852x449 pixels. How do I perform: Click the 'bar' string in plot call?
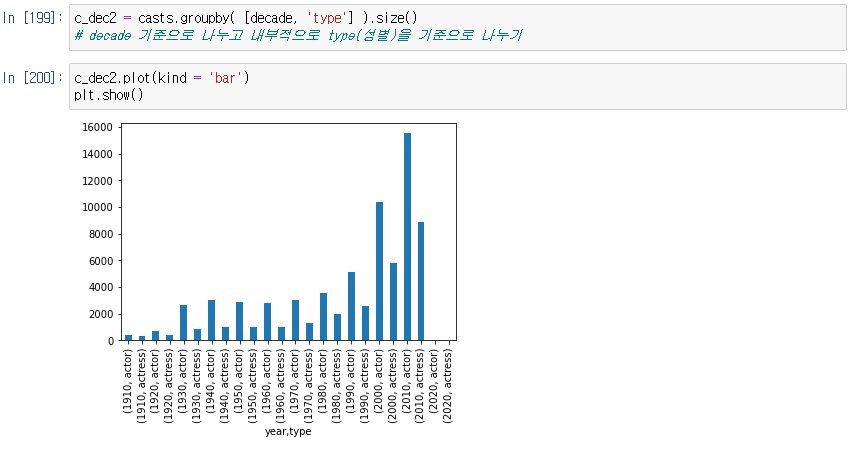click(225, 78)
